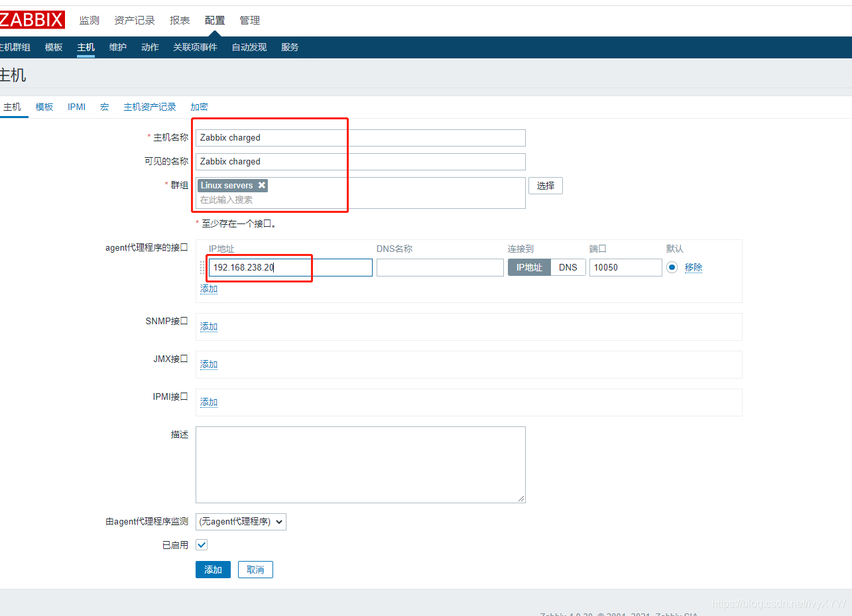Open the 管理 top menu

point(250,21)
